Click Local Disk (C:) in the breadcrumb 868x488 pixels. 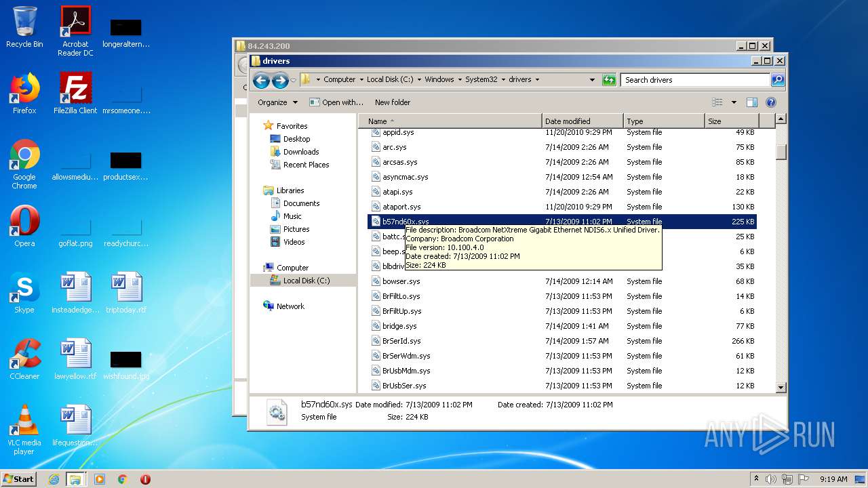coord(390,79)
